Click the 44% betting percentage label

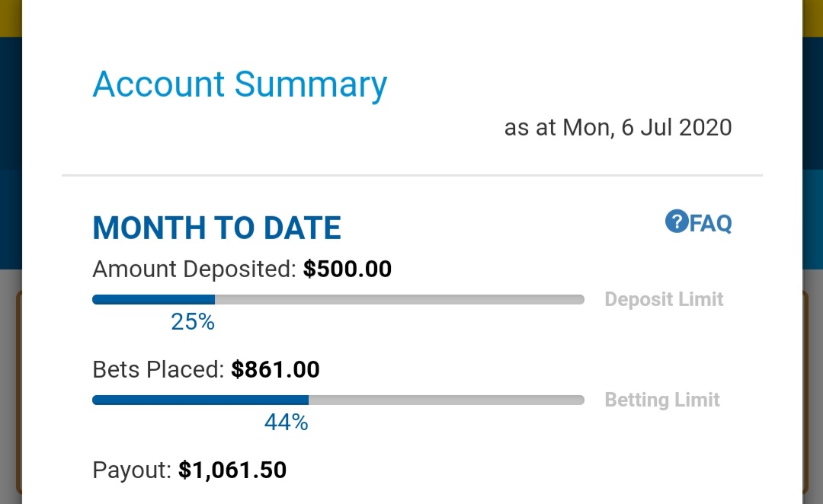(x=286, y=423)
